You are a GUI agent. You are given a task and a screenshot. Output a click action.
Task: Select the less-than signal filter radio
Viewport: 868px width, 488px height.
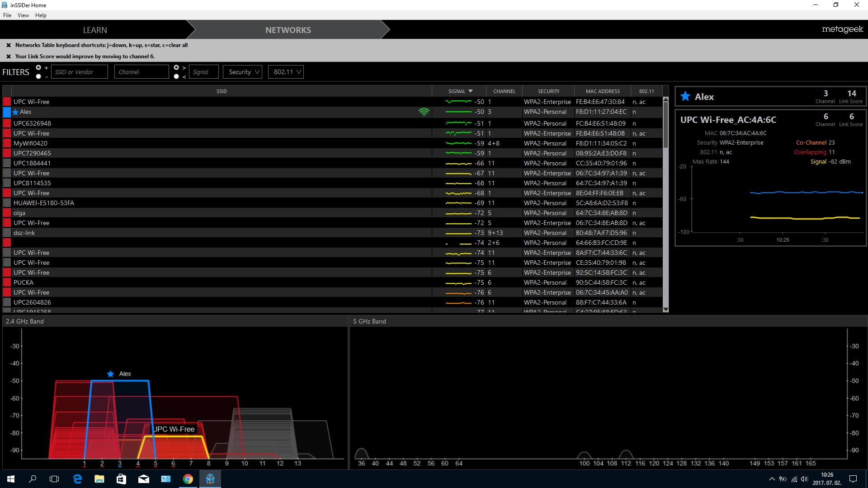point(176,76)
